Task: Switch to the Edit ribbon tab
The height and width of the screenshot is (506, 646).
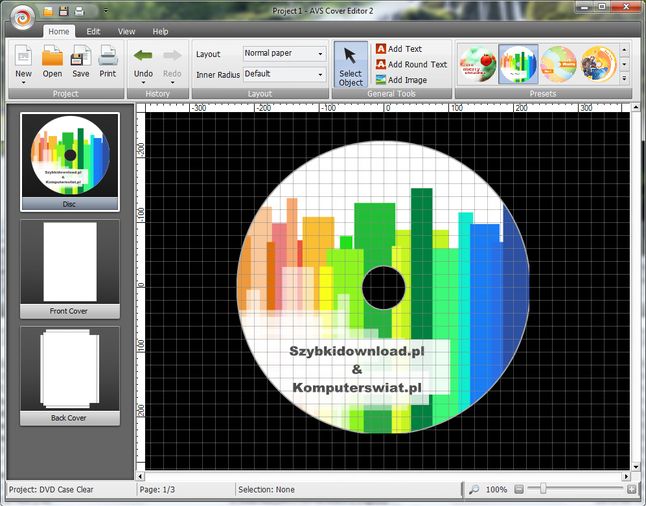Action: 93,31
